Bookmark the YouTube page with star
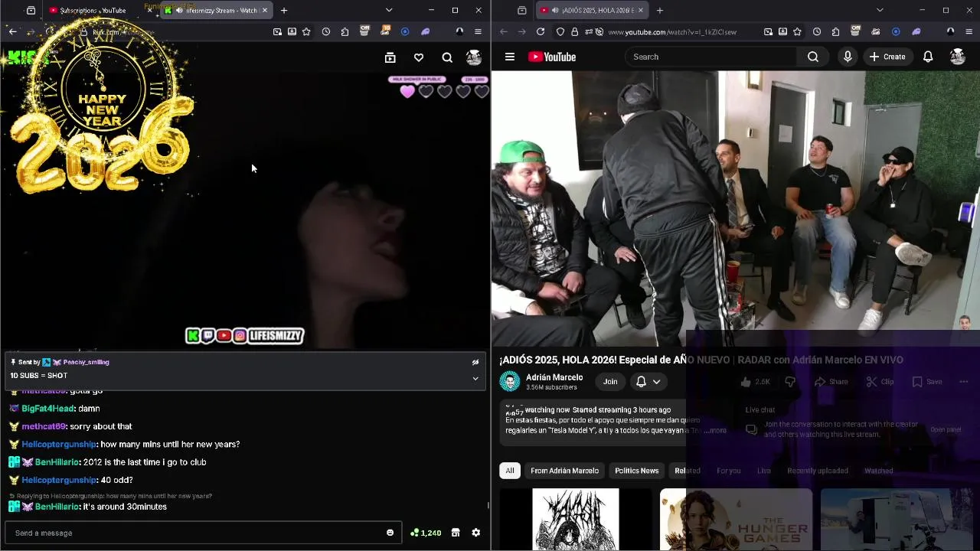This screenshot has height=551, width=980. tap(797, 31)
